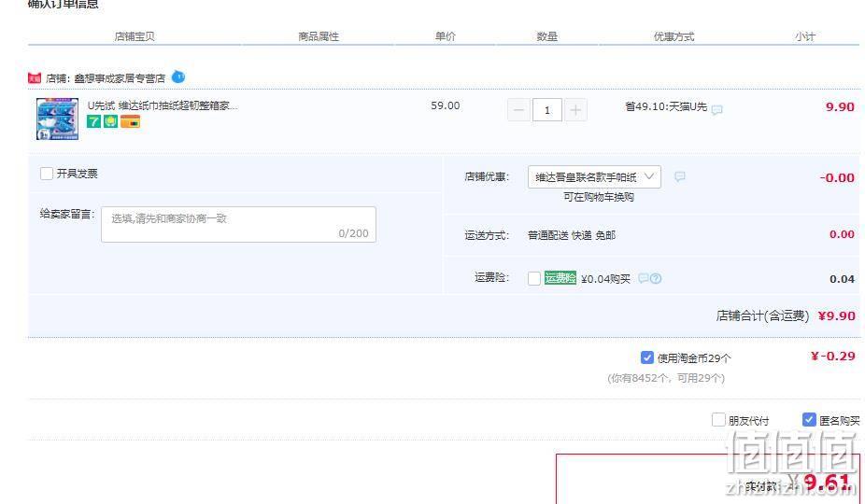This screenshot has height=504, width=865.
Task: Click the green shield guarantee badge
Action: tap(111, 121)
